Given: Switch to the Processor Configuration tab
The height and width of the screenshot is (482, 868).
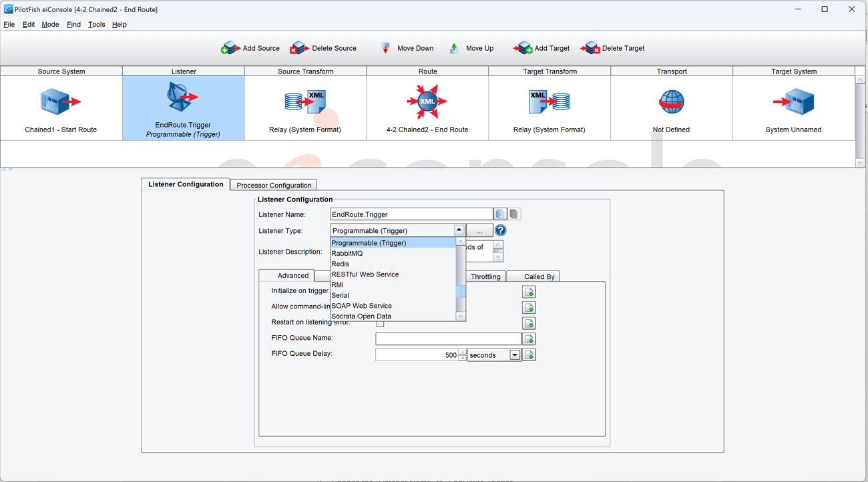Looking at the screenshot, I should (274, 185).
